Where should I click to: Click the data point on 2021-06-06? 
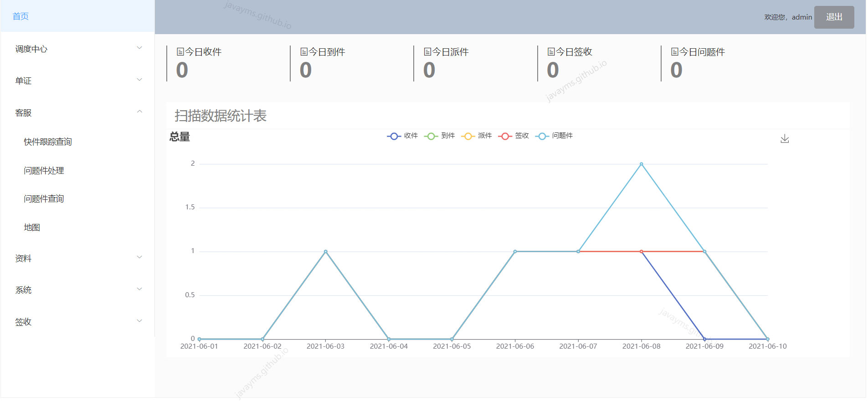[515, 251]
